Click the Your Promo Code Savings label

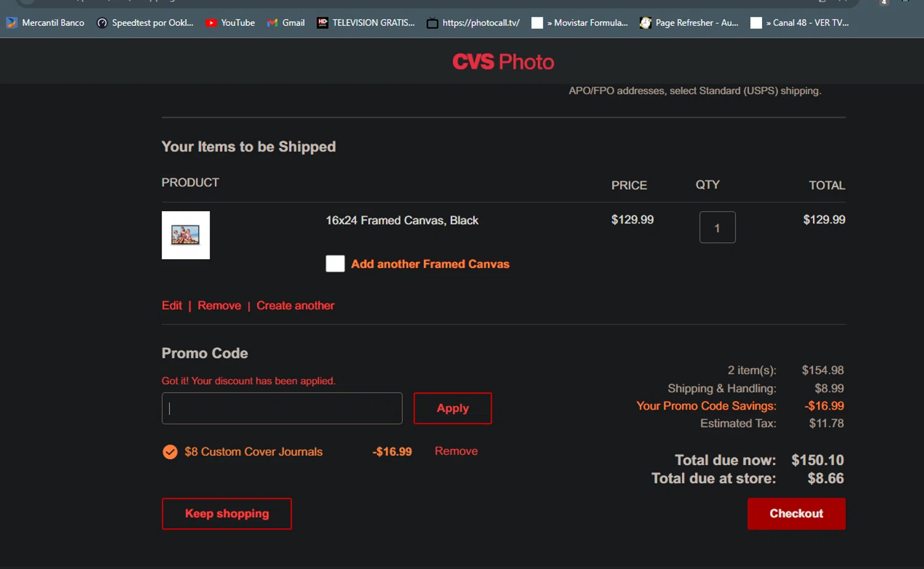707,406
